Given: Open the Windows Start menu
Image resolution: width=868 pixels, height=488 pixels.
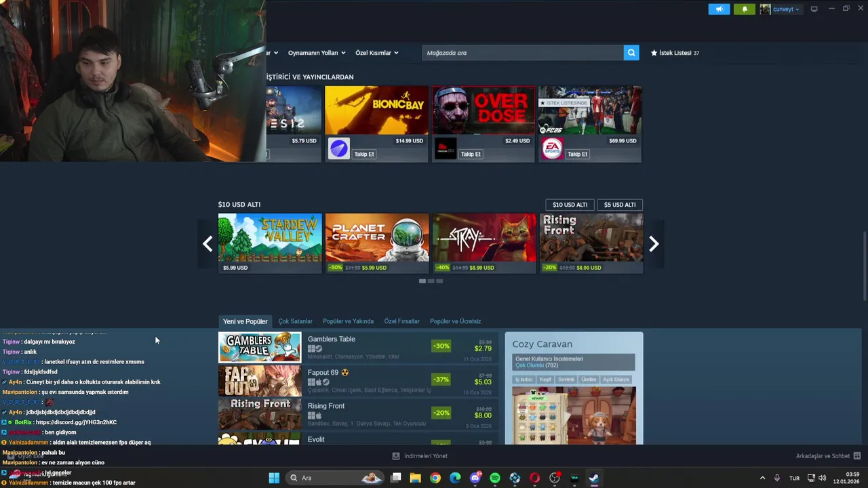Looking at the screenshot, I should click(x=274, y=478).
